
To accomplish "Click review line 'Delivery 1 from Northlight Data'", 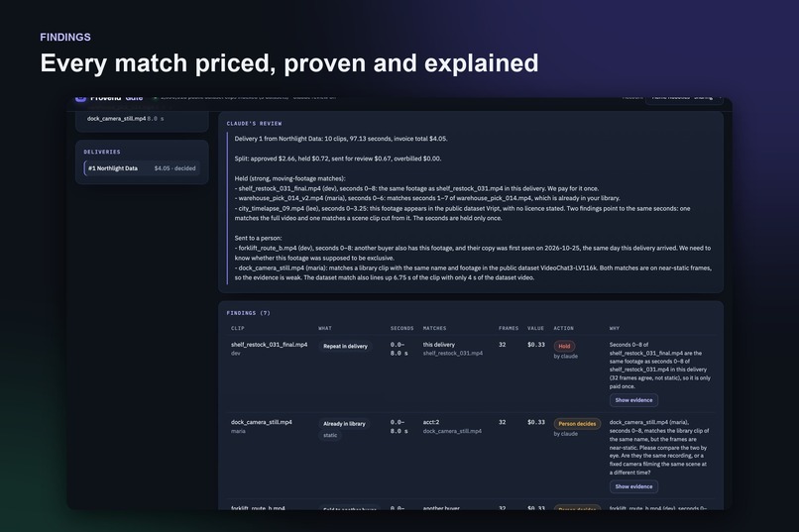I will coord(341,139).
